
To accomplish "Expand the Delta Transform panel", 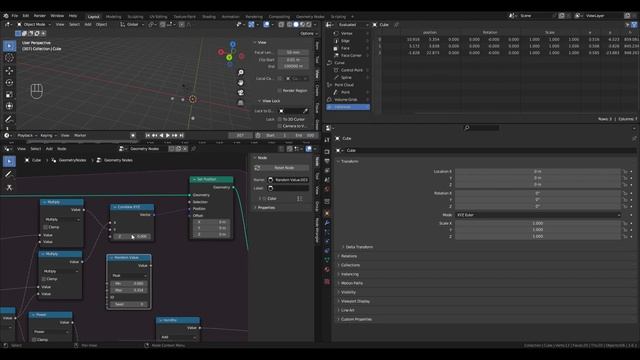I will pyautogui.click(x=358, y=247).
